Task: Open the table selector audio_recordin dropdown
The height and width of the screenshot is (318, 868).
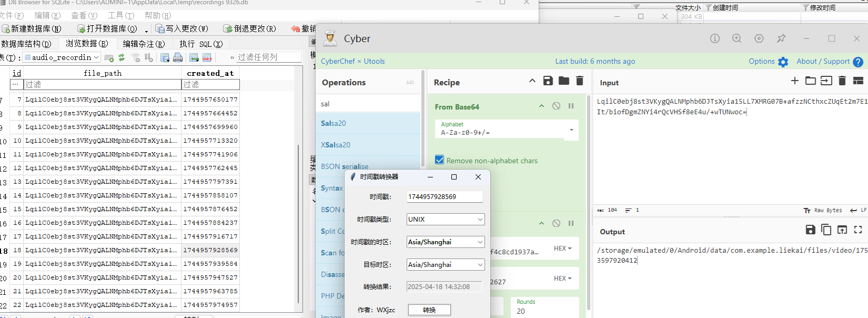Action: click(62, 57)
